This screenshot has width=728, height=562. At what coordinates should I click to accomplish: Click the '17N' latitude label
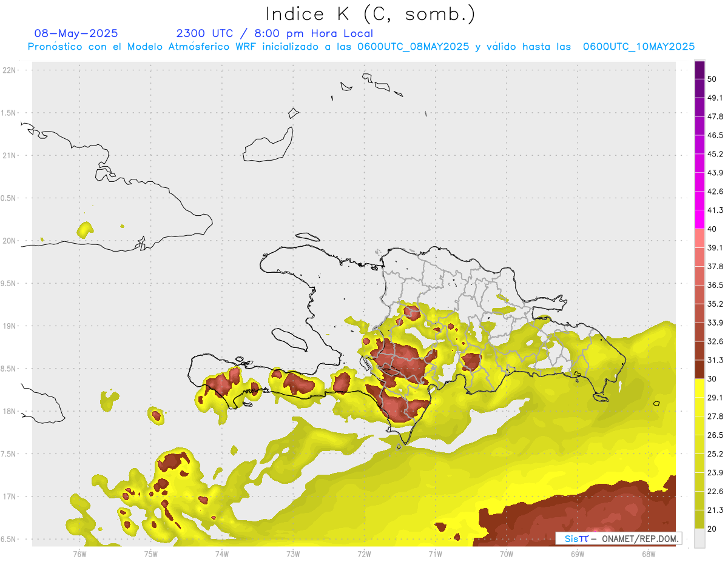pos(10,497)
